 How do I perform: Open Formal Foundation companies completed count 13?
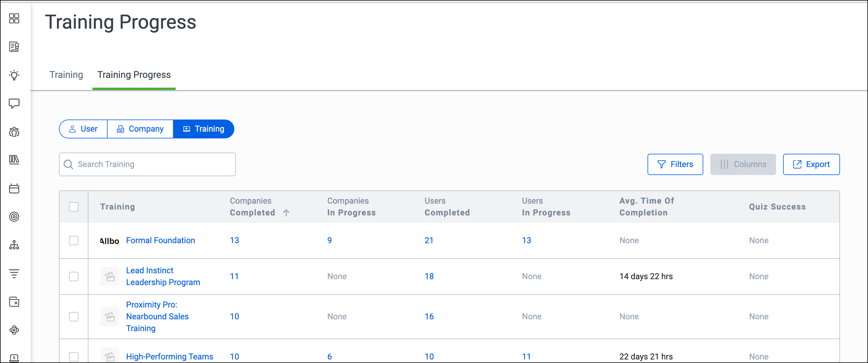tap(235, 241)
